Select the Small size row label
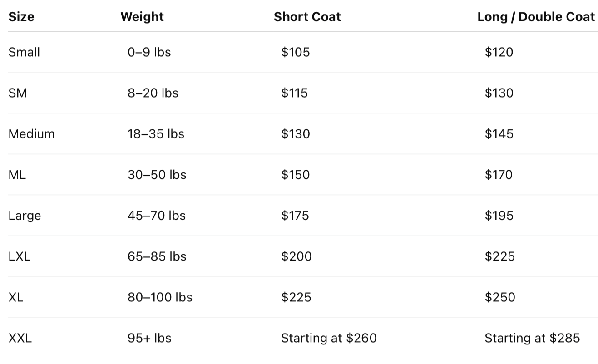 (24, 52)
